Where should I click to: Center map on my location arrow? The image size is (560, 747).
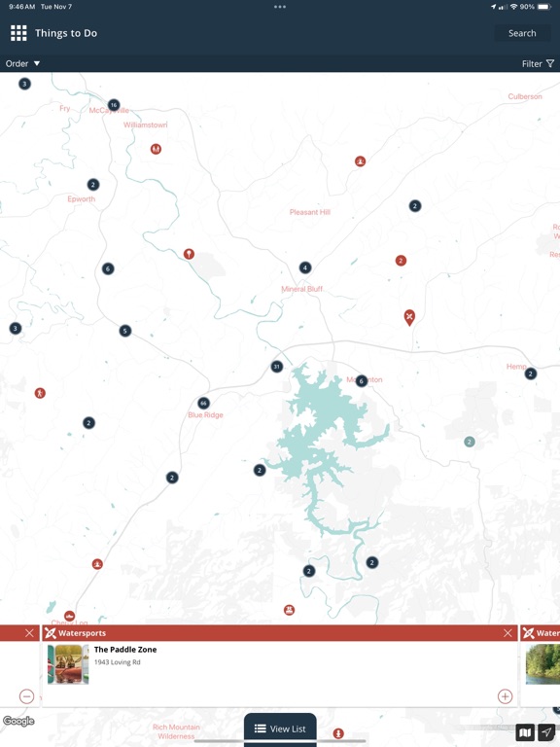546,732
